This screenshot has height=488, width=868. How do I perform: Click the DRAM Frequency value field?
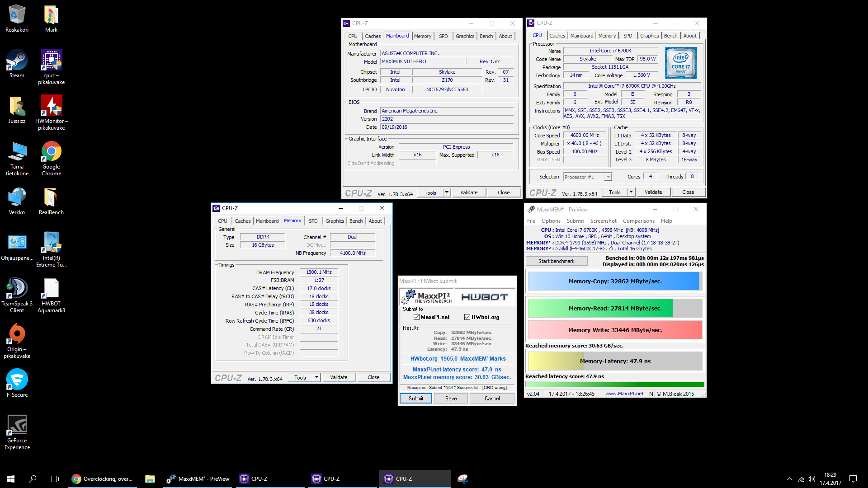pos(319,272)
